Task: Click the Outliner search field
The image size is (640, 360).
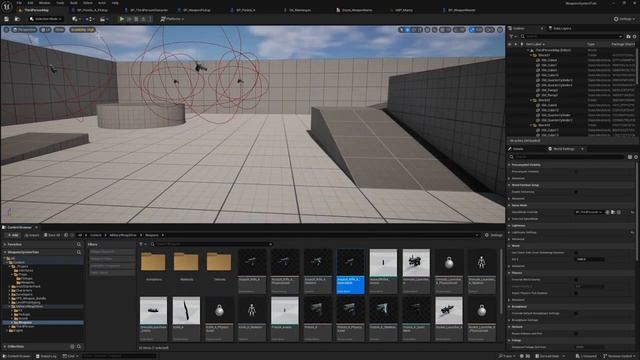Action: [x=571, y=36]
